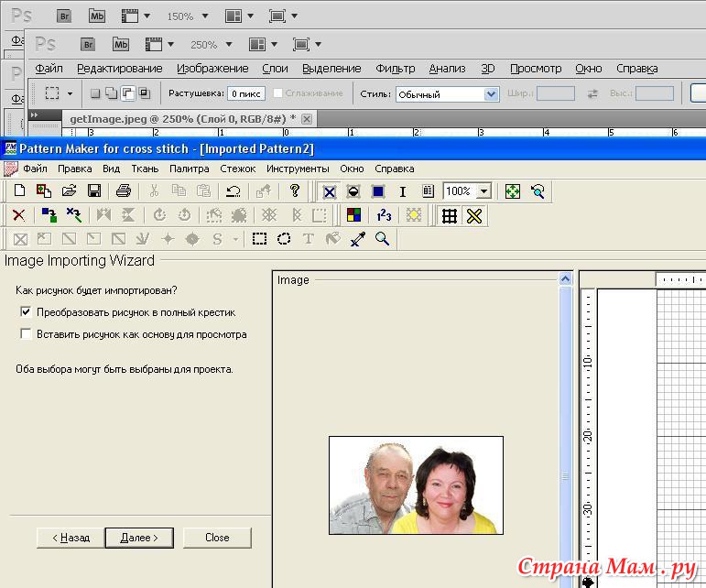Open Pattern Maker Файл menu
Image resolution: width=706 pixels, height=588 pixels.
point(35,169)
